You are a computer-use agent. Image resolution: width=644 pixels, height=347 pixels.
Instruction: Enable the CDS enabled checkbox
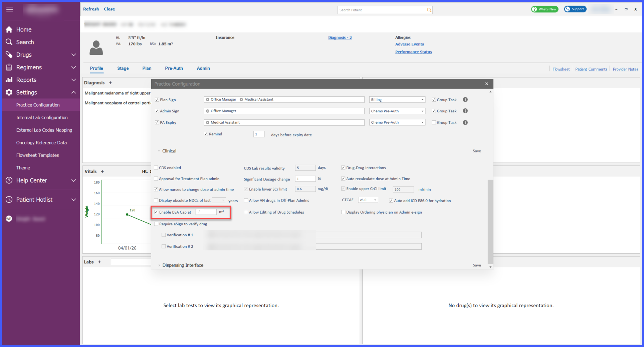pos(156,168)
